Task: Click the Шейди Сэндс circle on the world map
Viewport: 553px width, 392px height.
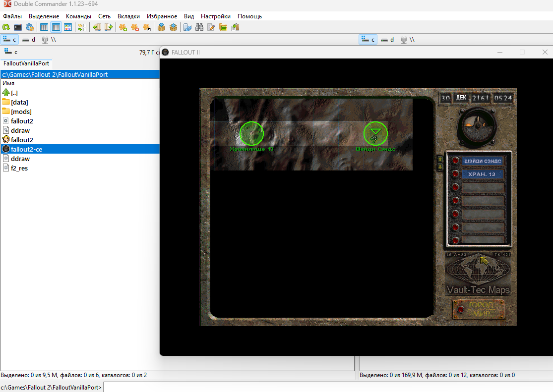Action: click(375, 134)
